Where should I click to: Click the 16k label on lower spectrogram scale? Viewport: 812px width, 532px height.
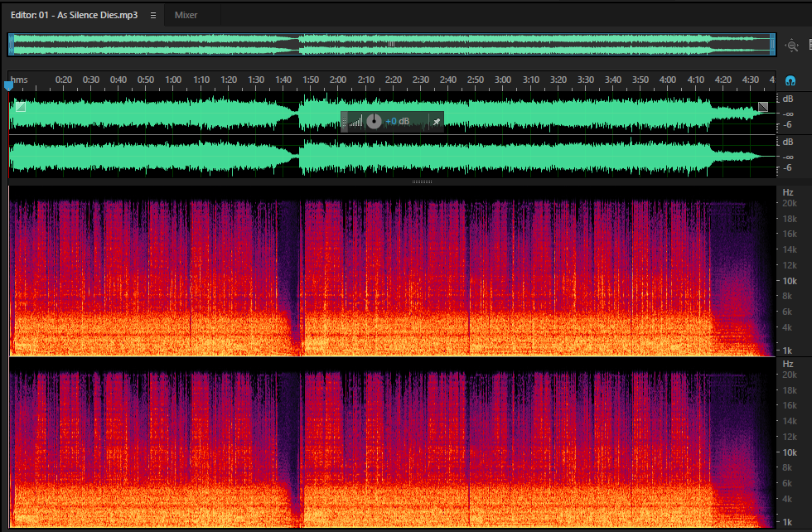[789, 405]
